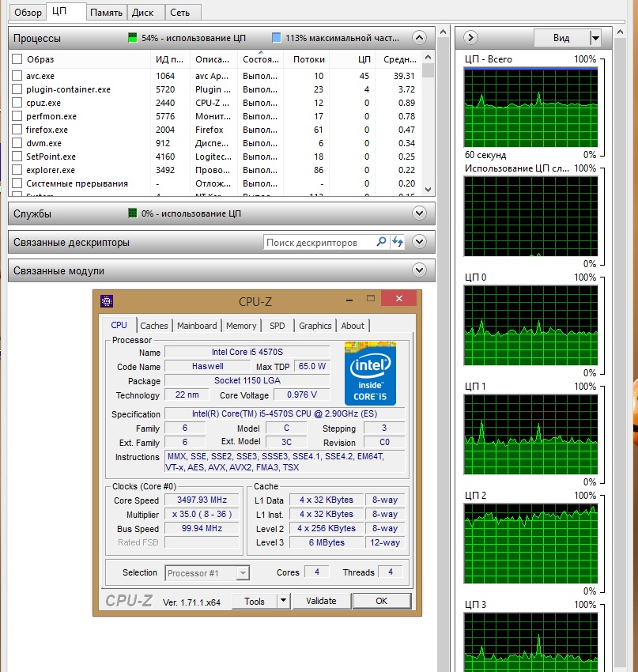Click the 3497.93 MHz core speed value
Screen dimensions: 638x672
tap(202, 500)
